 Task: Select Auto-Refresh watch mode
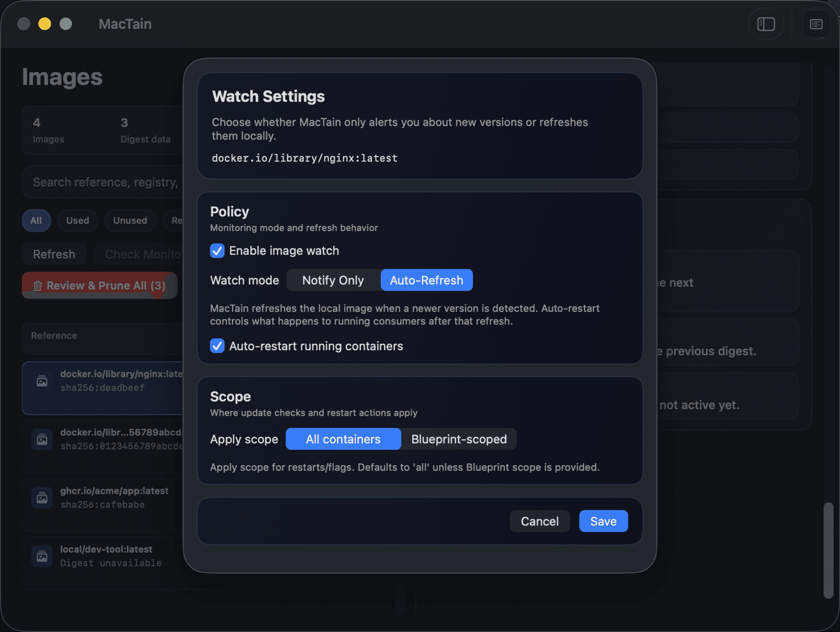click(x=427, y=280)
